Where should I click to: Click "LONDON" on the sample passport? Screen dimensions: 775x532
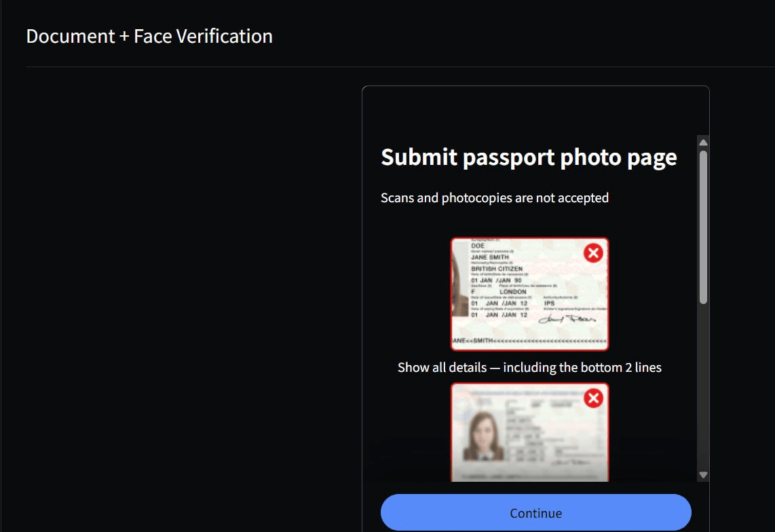513,292
